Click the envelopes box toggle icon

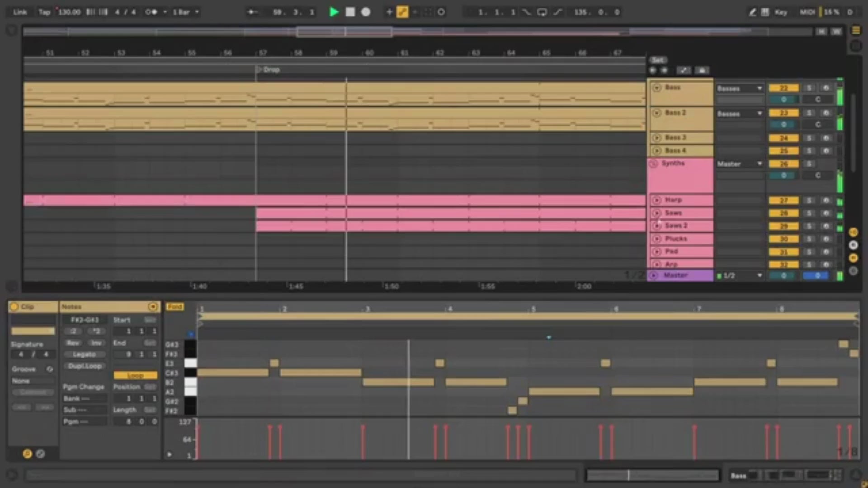point(40,454)
